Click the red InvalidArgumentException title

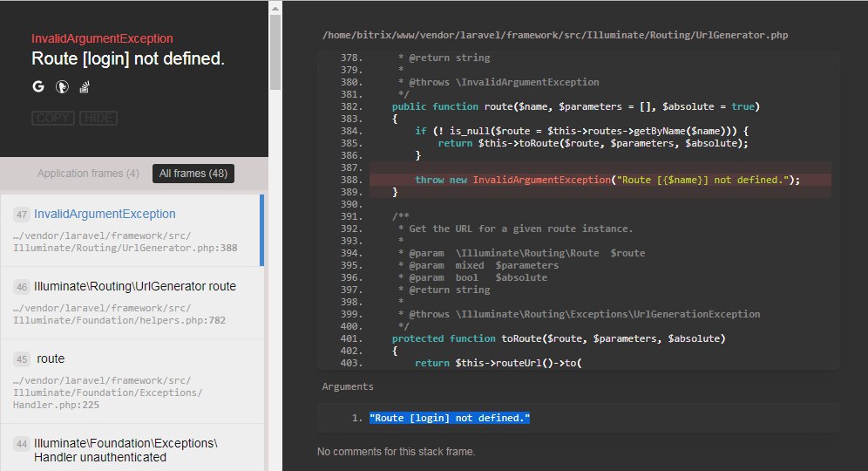pos(102,38)
